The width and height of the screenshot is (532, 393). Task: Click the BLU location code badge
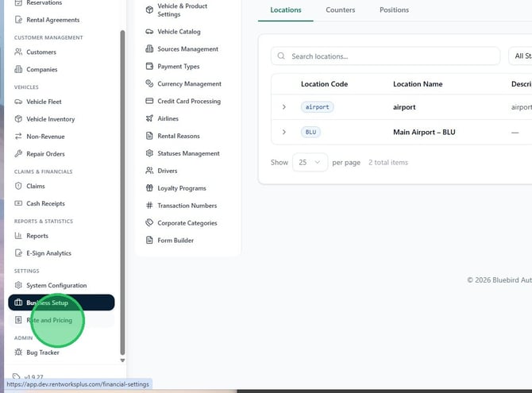point(310,132)
